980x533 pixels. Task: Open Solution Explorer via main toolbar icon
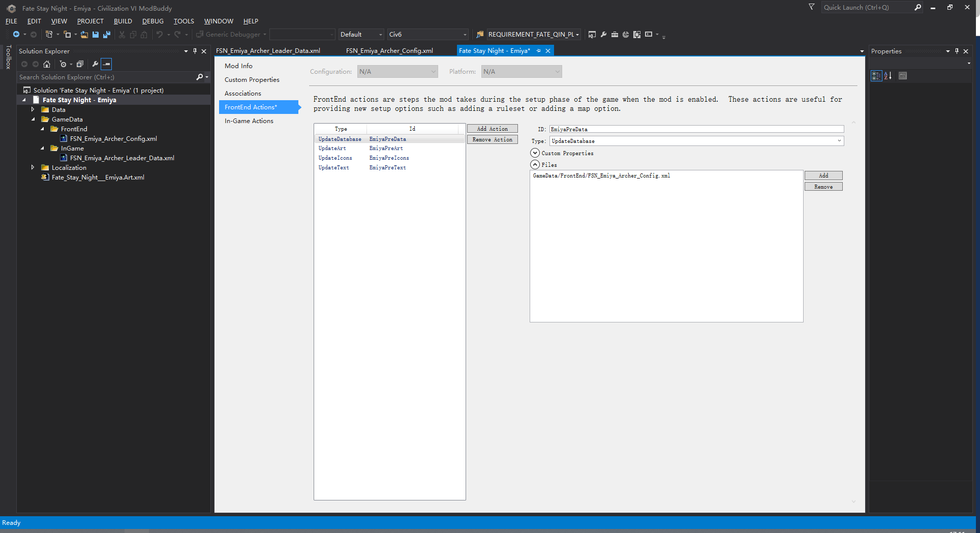coord(592,35)
